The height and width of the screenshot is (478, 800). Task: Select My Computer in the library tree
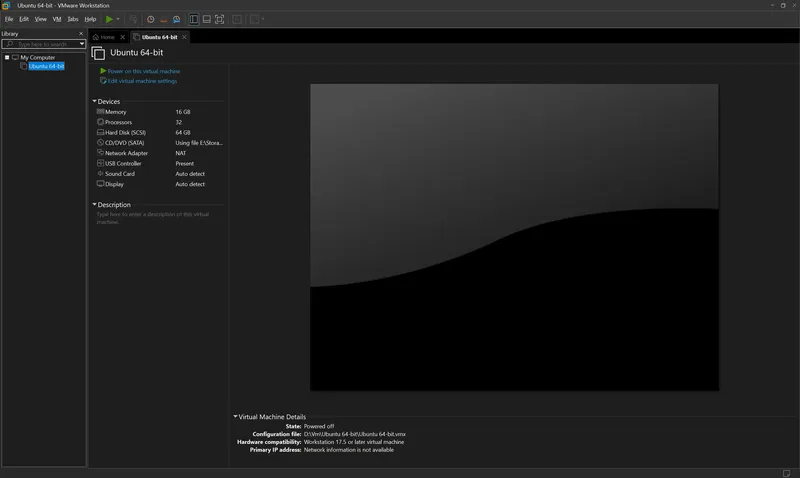point(37,58)
